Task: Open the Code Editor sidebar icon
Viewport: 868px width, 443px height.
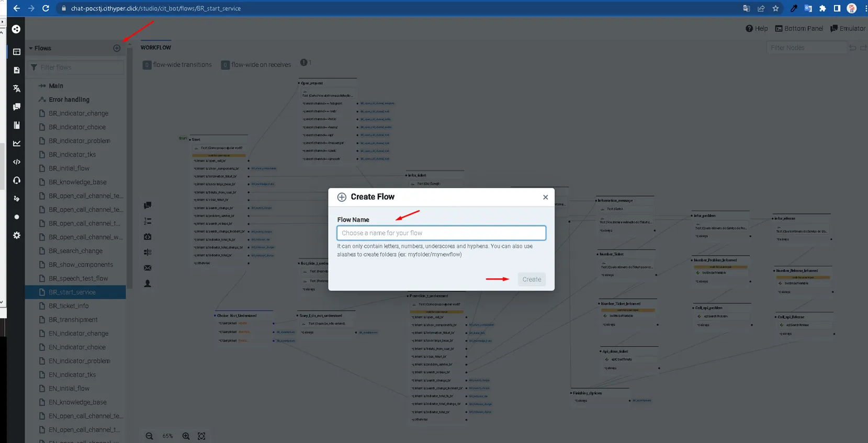Action: [17, 162]
